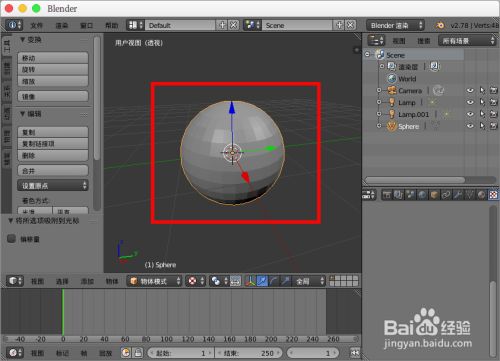Screen dimensions: 500x361
Task: Add a new scene with plus button
Action: pyautogui.click(x=339, y=25)
